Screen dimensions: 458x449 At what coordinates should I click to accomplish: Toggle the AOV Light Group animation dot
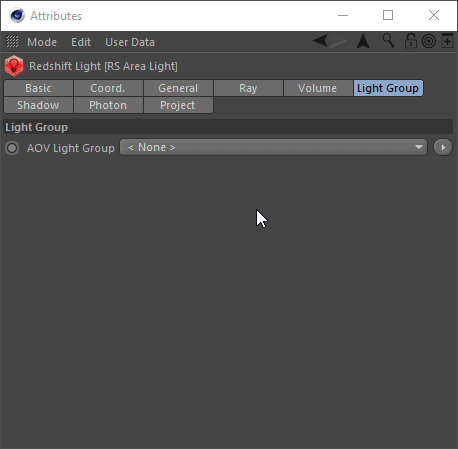tap(12, 148)
